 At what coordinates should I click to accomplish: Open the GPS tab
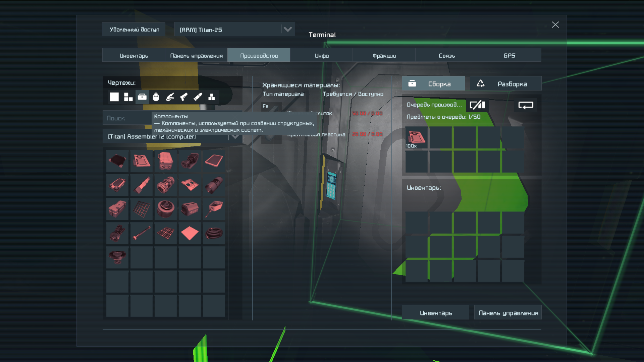pos(509,56)
